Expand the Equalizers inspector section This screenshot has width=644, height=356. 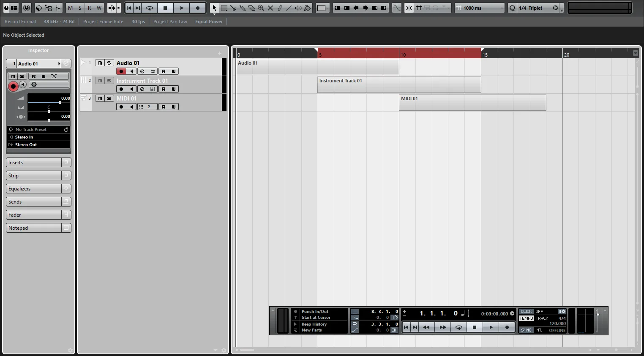click(38, 189)
